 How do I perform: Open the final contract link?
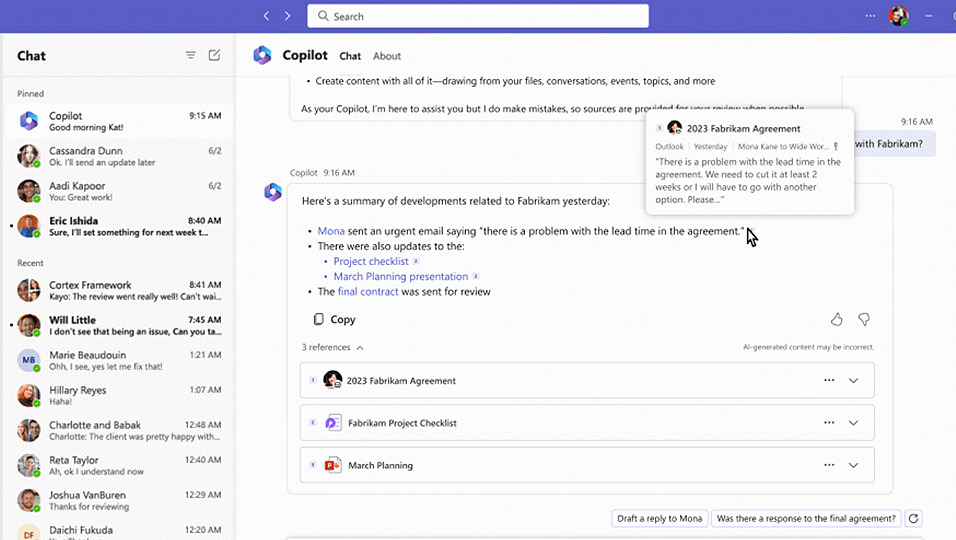coord(368,291)
